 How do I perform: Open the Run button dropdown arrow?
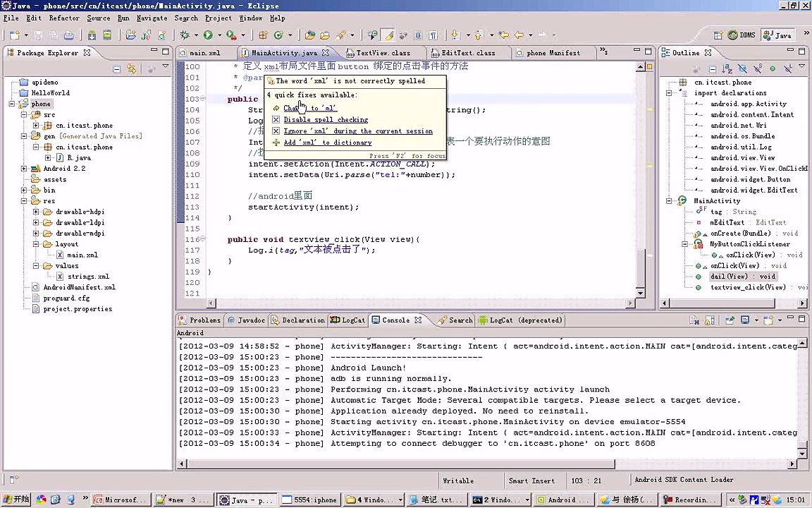(219, 35)
